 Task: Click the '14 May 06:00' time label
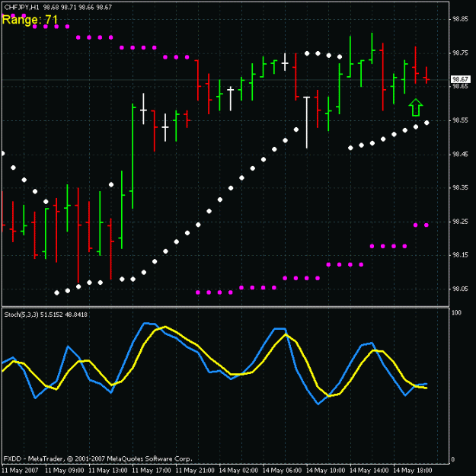(x=282, y=470)
